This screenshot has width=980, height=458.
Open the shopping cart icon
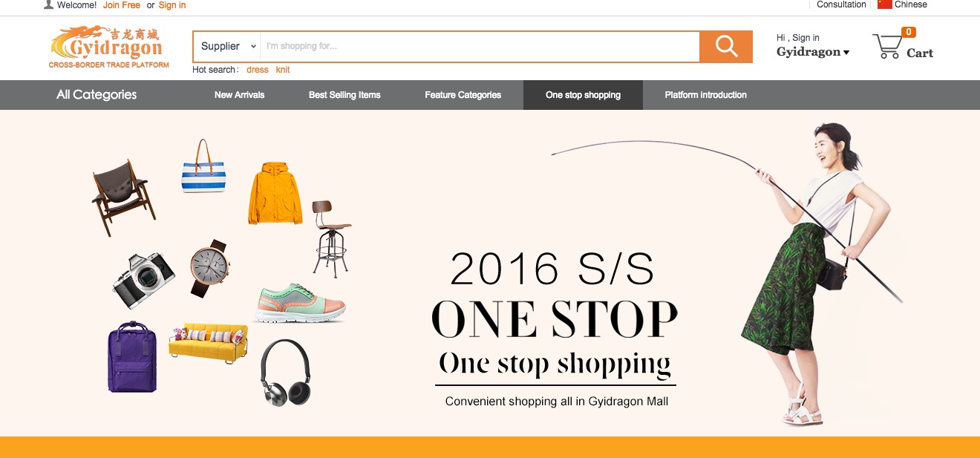(x=886, y=47)
